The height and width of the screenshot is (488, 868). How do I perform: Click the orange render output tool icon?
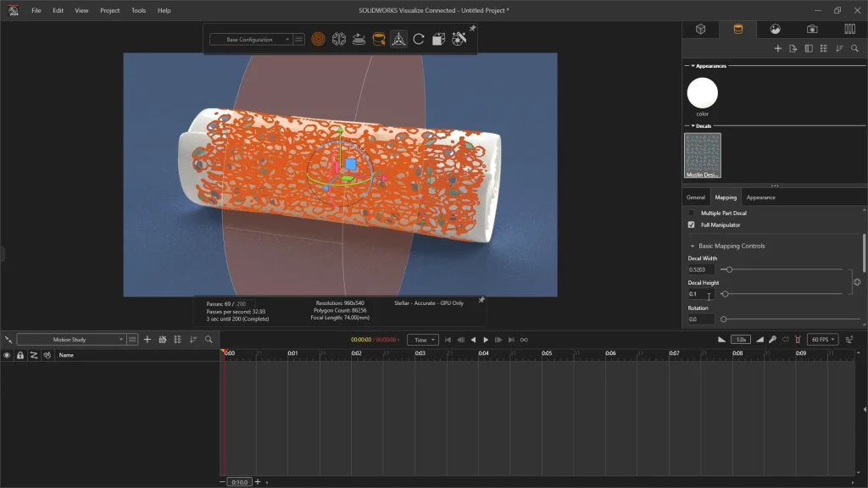(x=318, y=39)
